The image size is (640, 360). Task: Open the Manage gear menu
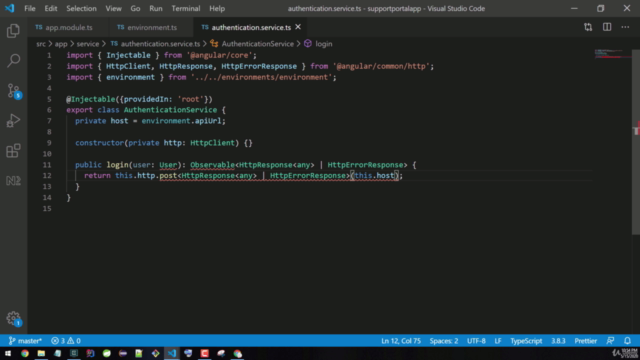click(x=13, y=318)
